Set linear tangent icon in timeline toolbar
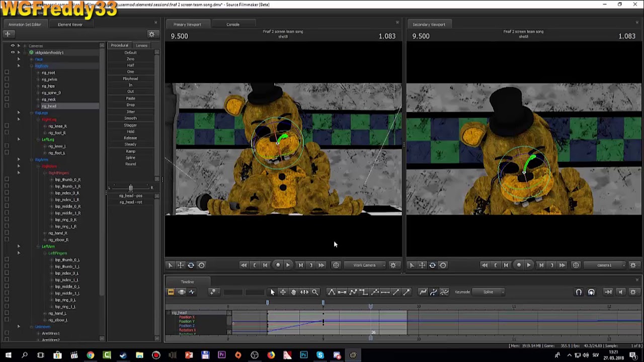Screen dimensions: 644x362 point(353,292)
